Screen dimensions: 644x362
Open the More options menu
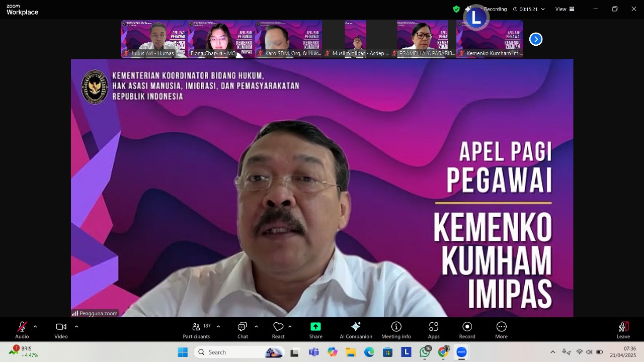(501, 330)
